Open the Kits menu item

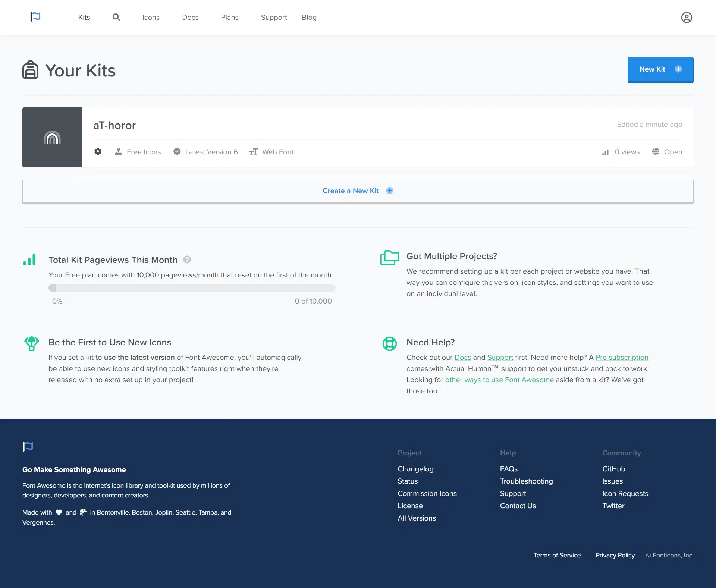(x=84, y=18)
